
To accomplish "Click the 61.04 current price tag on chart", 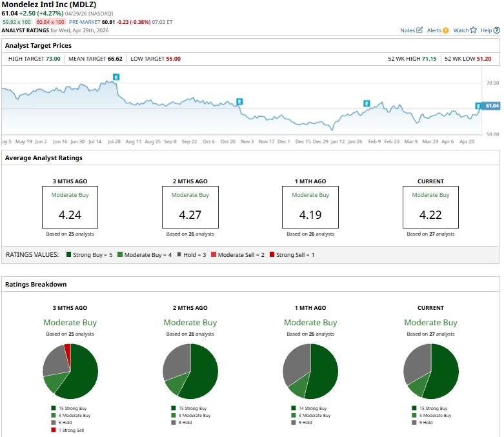I will 492,106.
